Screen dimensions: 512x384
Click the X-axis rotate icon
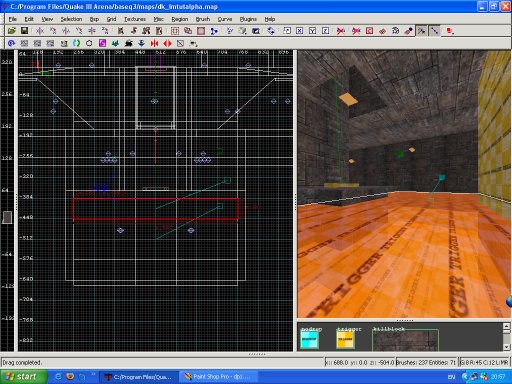point(53,31)
